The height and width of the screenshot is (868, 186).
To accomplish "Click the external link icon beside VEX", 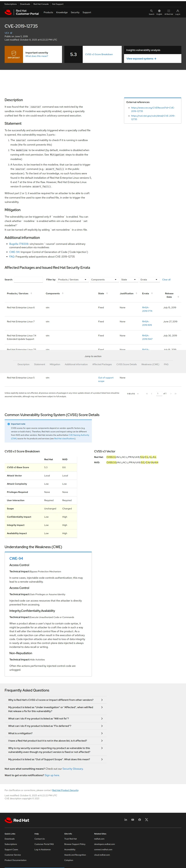I will [11, 33].
